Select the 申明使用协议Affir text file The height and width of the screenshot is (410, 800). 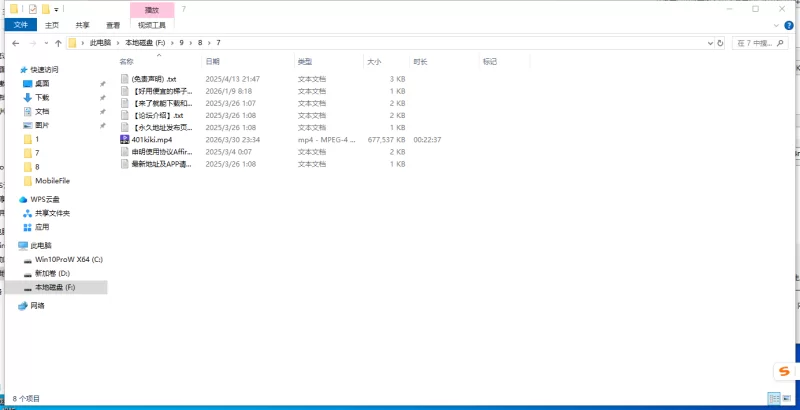(161, 152)
